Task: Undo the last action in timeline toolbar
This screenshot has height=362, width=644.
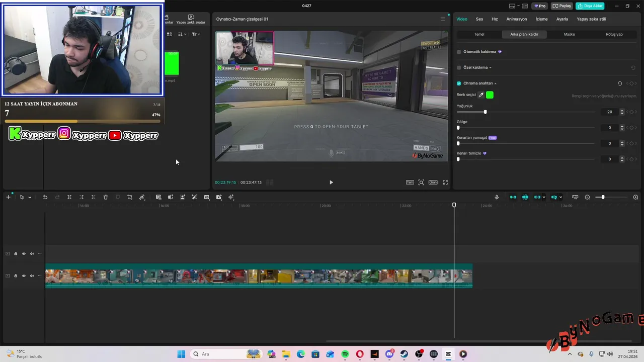Action: point(45,197)
